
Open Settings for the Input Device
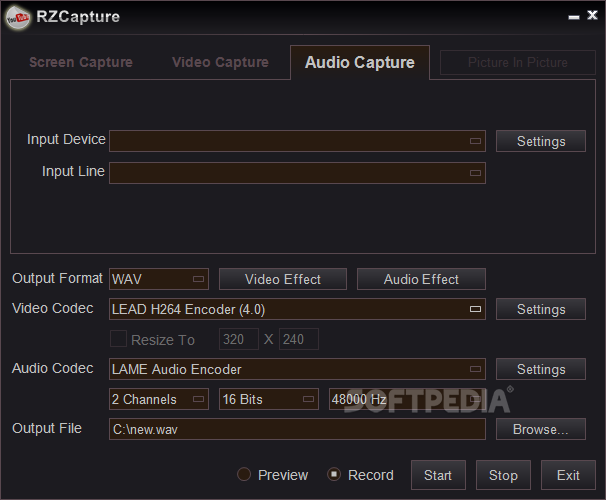[x=541, y=141]
